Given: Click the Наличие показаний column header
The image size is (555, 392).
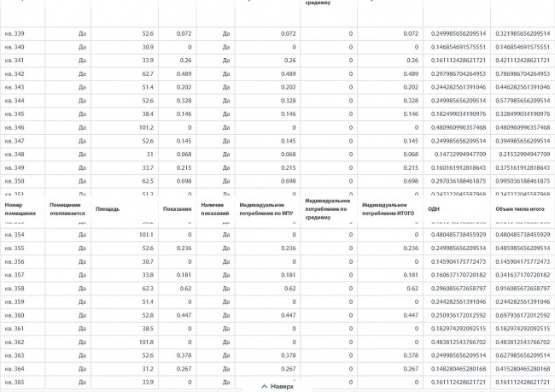Looking at the screenshot, I should point(215,209).
